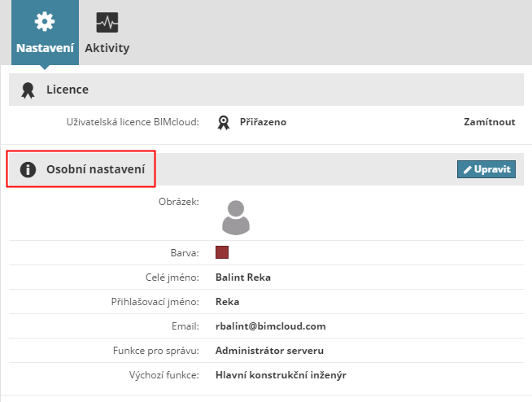
Task: Click the Administrátor serveru role value
Action: pos(270,351)
